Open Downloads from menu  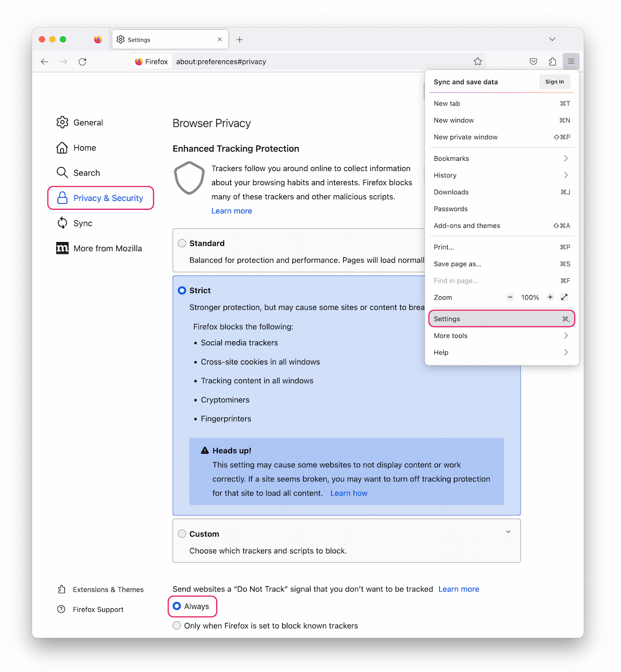[502, 192]
